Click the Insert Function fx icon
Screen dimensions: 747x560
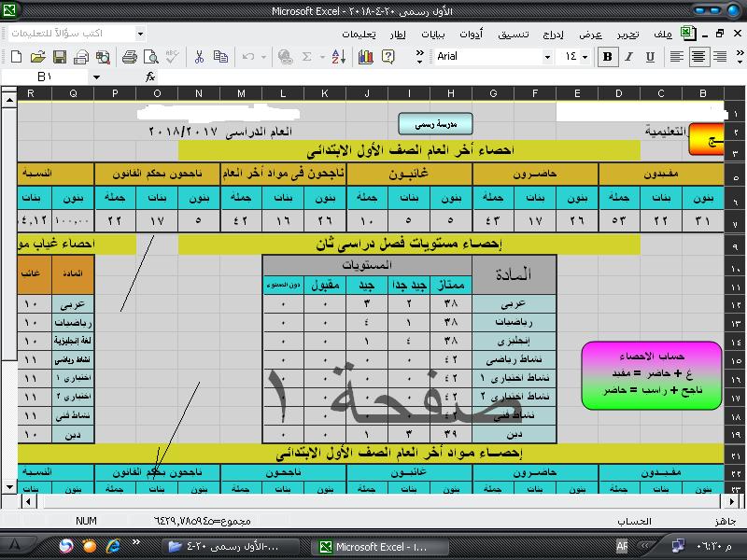coord(150,77)
